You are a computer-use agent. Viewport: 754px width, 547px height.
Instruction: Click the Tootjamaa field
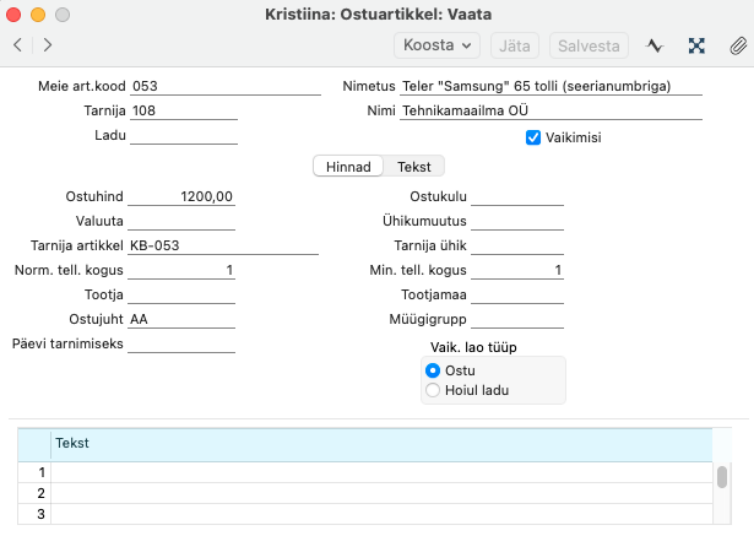517,295
